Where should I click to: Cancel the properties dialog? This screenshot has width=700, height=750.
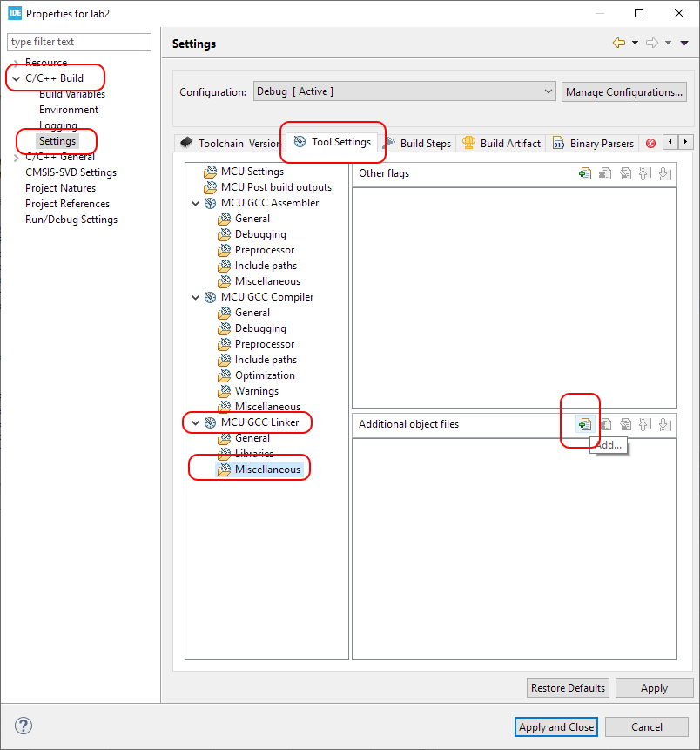coord(646,727)
